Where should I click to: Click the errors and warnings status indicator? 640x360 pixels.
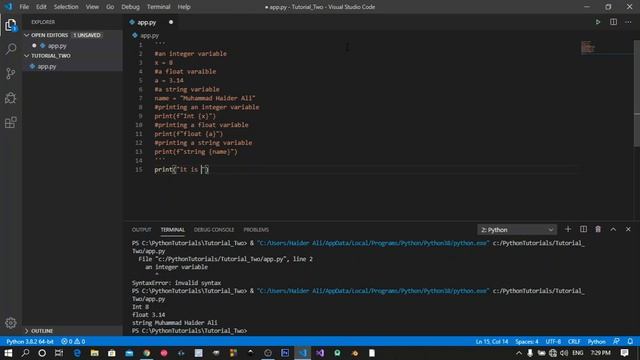click(x=73, y=341)
